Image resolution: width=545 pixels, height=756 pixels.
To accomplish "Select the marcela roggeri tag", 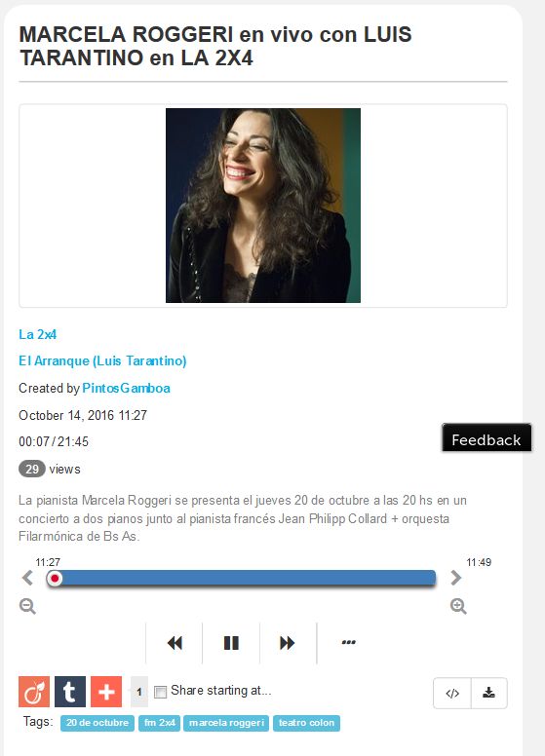I will coord(226,723).
